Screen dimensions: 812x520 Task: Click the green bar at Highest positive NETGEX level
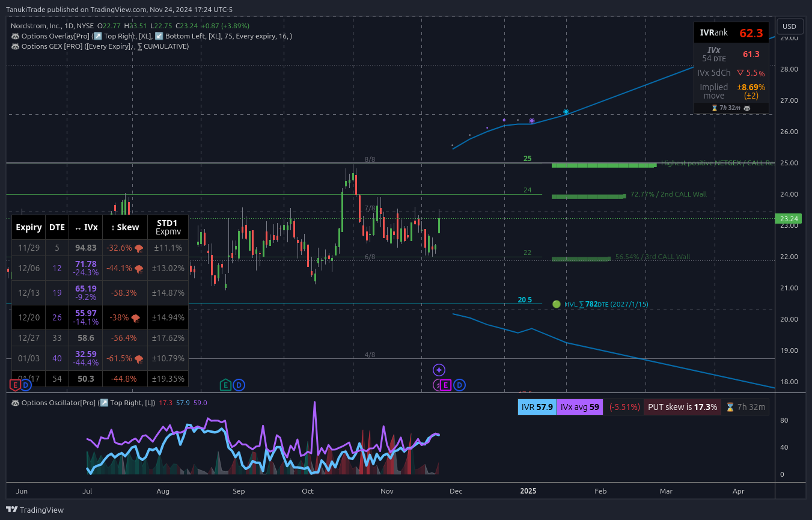click(x=603, y=165)
